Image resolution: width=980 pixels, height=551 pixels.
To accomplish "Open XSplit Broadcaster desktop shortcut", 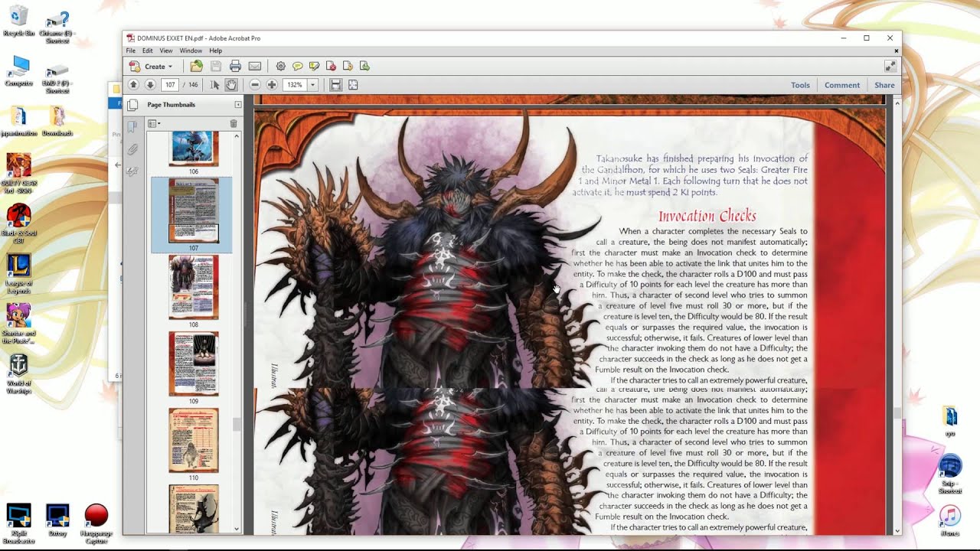I will 19,523.
